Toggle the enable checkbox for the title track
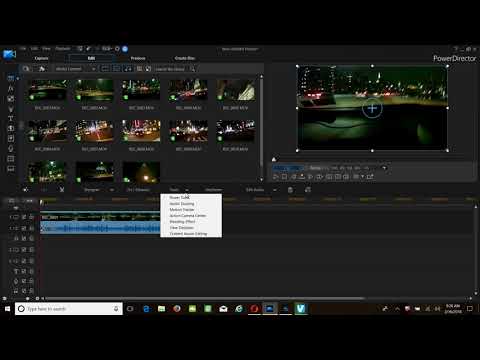480x360 pixels. click(24, 272)
